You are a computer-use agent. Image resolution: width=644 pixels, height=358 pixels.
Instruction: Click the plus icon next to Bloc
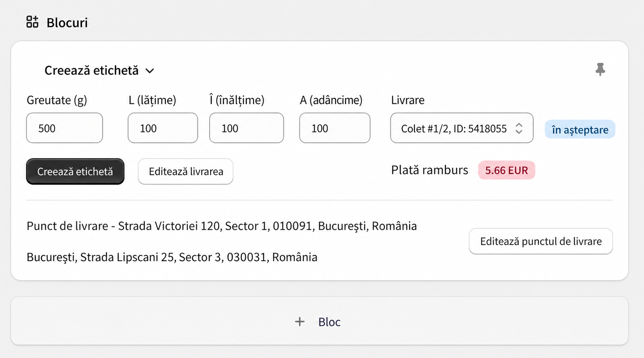pyautogui.click(x=300, y=322)
